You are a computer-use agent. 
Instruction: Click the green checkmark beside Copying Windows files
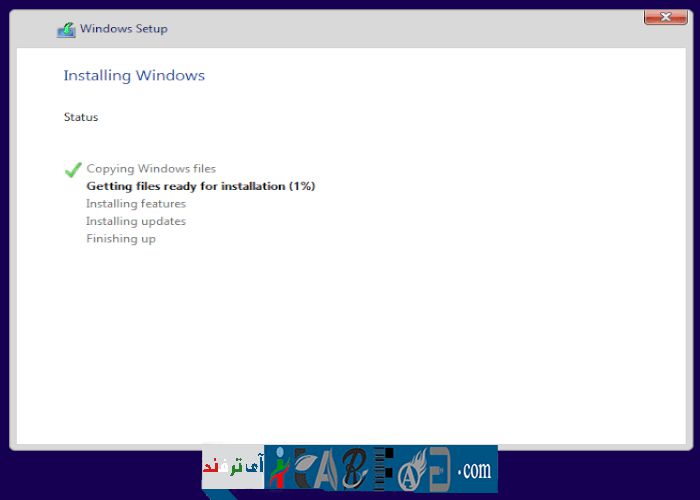(x=72, y=169)
